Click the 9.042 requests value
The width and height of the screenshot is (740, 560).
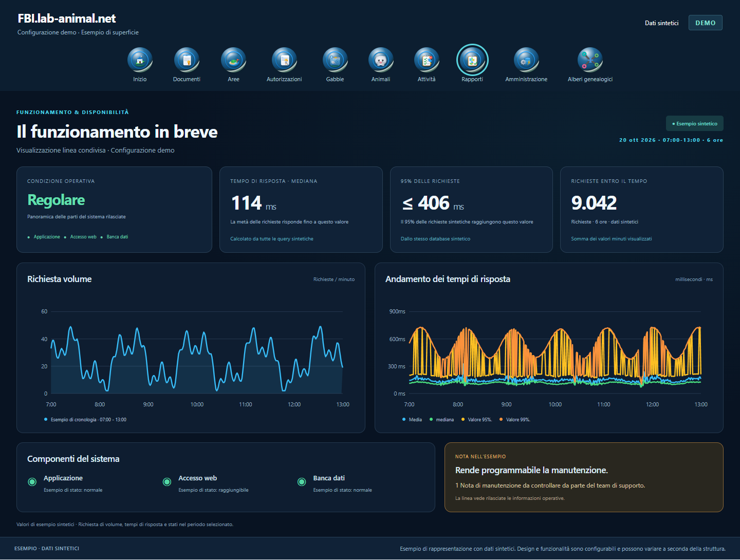coord(594,203)
